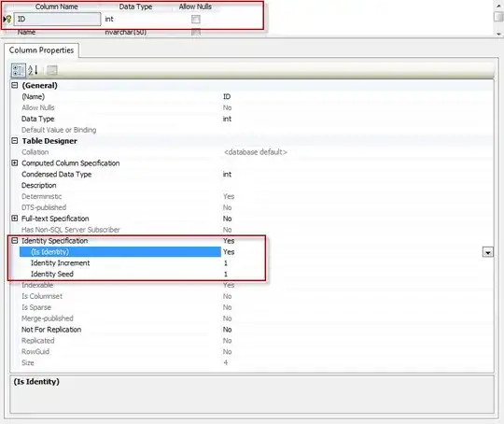504x424 pixels.
Task: Expand Full-text Specification node
Action: [x=14, y=219]
